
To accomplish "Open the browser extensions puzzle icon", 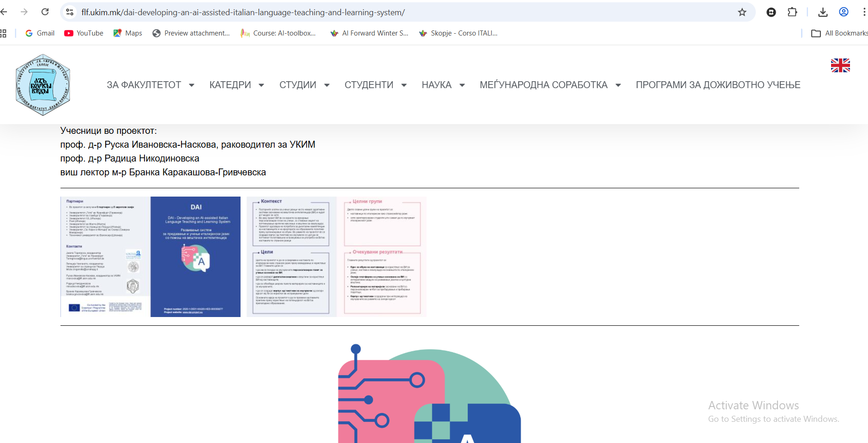I will pyautogui.click(x=792, y=12).
